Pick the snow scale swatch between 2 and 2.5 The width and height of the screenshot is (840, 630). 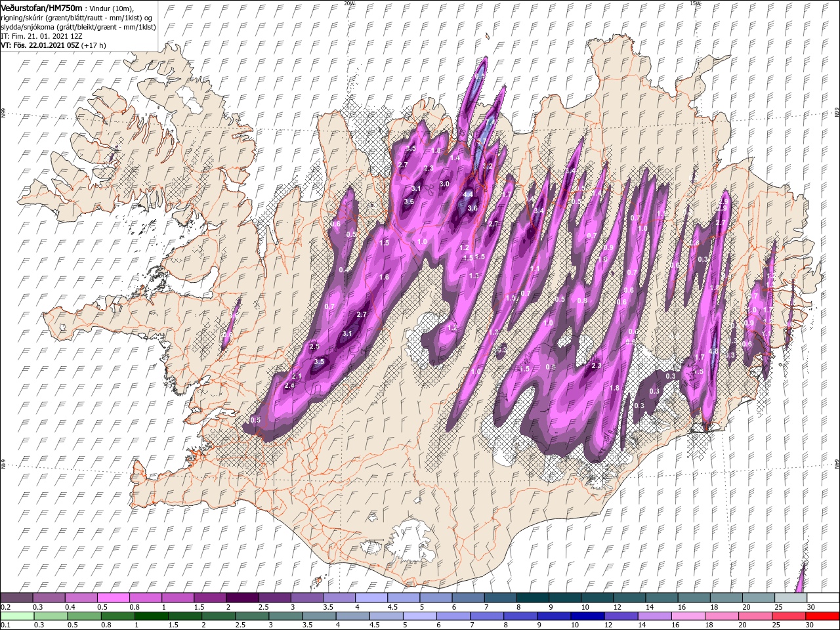point(242,598)
